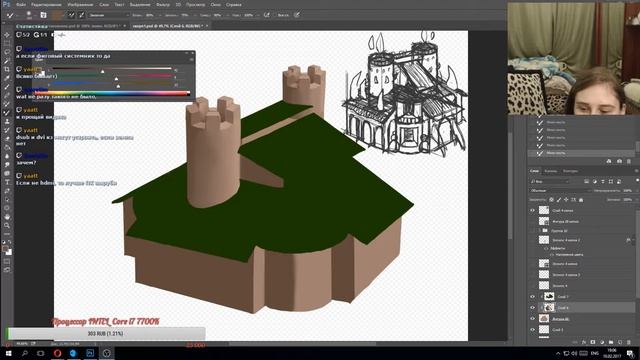The width and height of the screenshot is (640, 360).
Task: Switch to the Каналы tab
Action: point(551,171)
